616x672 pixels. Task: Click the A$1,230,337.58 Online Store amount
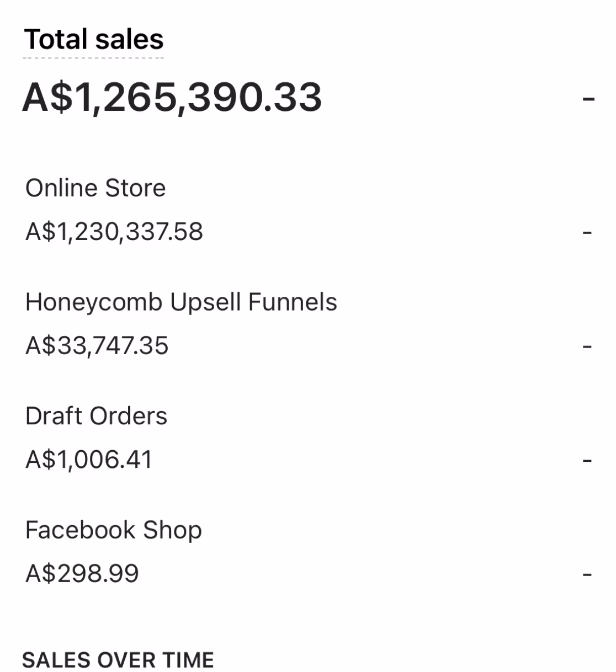[x=114, y=232]
